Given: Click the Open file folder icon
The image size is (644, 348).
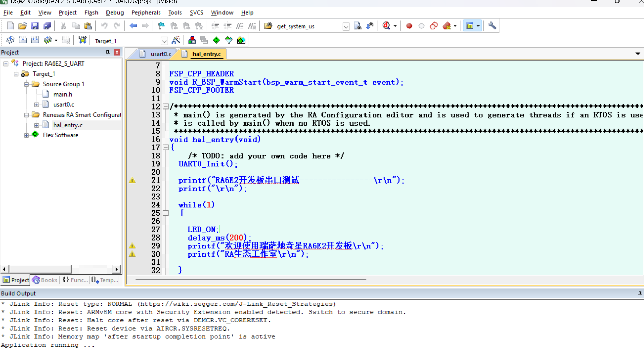Looking at the screenshot, I should click(23, 26).
